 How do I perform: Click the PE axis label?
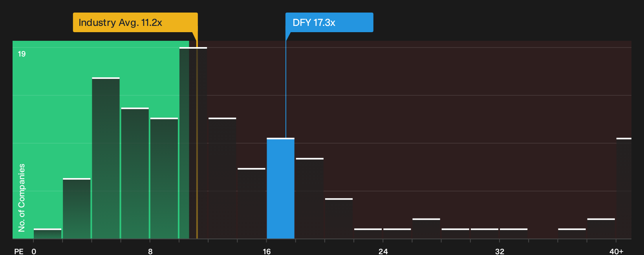point(19,251)
